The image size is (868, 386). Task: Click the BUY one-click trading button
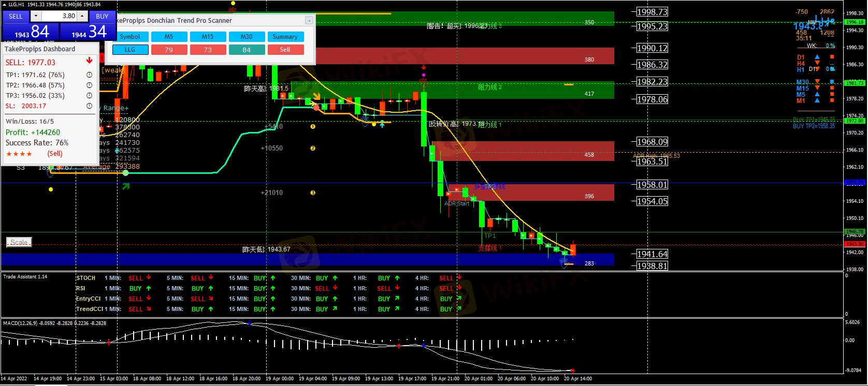(102, 16)
